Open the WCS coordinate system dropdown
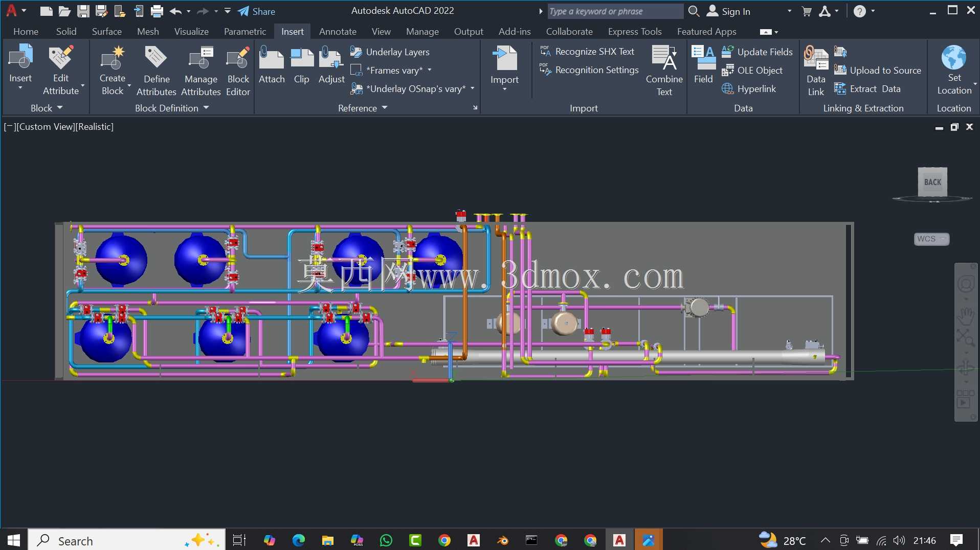This screenshot has height=550, width=980. pyautogui.click(x=931, y=239)
